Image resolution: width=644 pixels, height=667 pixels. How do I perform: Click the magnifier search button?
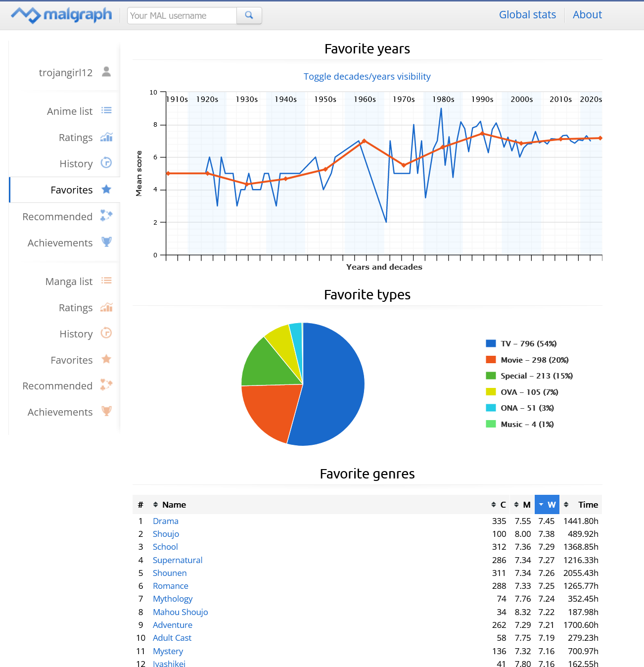(x=249, y=15)
